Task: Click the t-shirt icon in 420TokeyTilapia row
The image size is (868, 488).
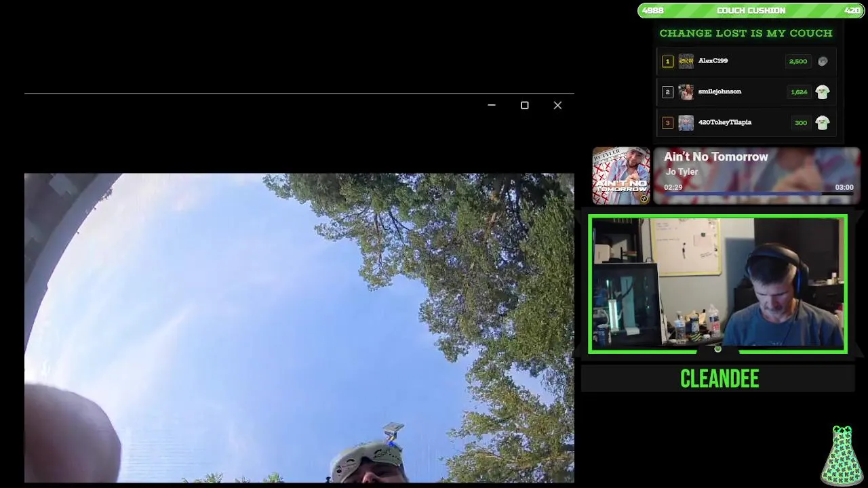Action: point(823,123)
